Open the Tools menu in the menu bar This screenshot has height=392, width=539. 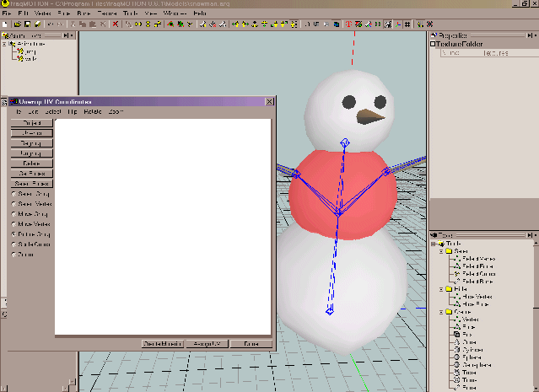coord(130,14)
